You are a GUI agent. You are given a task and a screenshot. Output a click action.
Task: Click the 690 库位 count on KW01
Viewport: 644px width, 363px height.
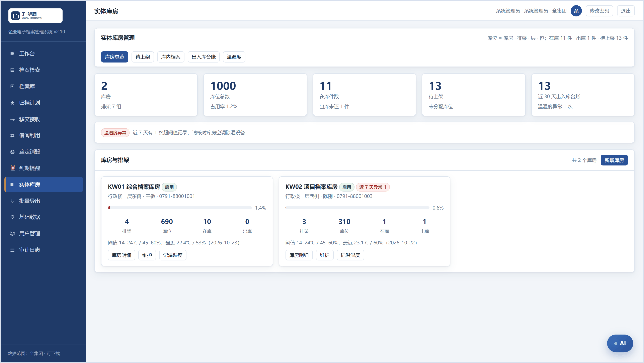(167, 226)
